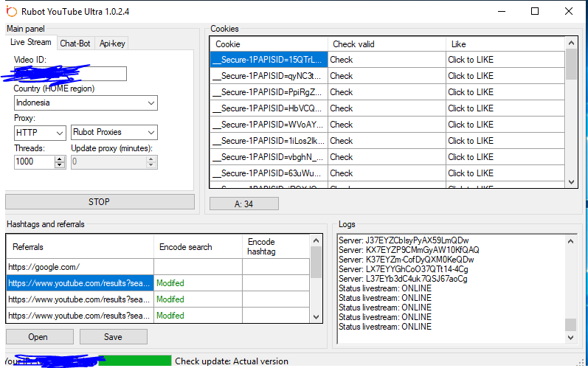Select the https://google.com/ referral row
This screenshot has height=368, width=588.
click(80, 267)
